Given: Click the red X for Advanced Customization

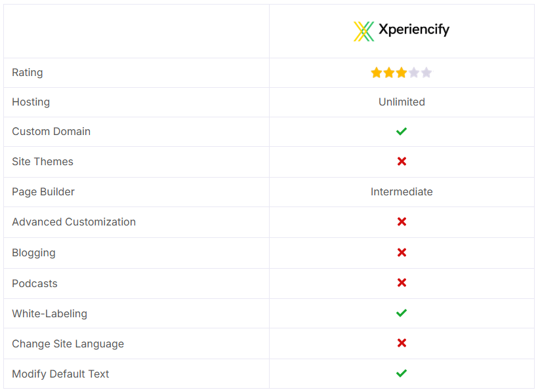Looking at the screenshot, I should pyautogui.click(x=402, y=222).
